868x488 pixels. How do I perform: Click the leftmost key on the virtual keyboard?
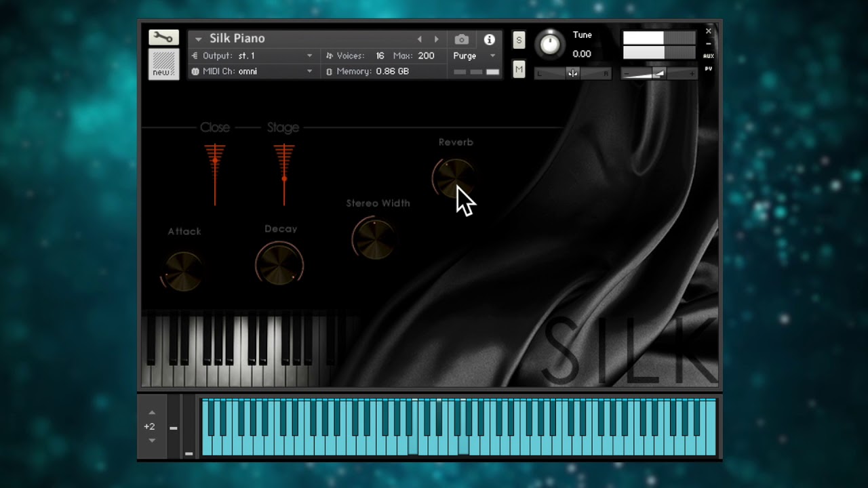point(206,445)
